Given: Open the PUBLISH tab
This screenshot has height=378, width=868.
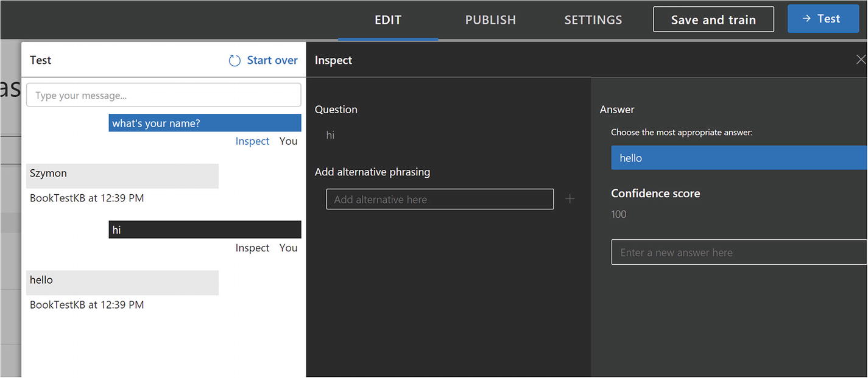Looking at the screenshot, I should (x=490, y=20).
